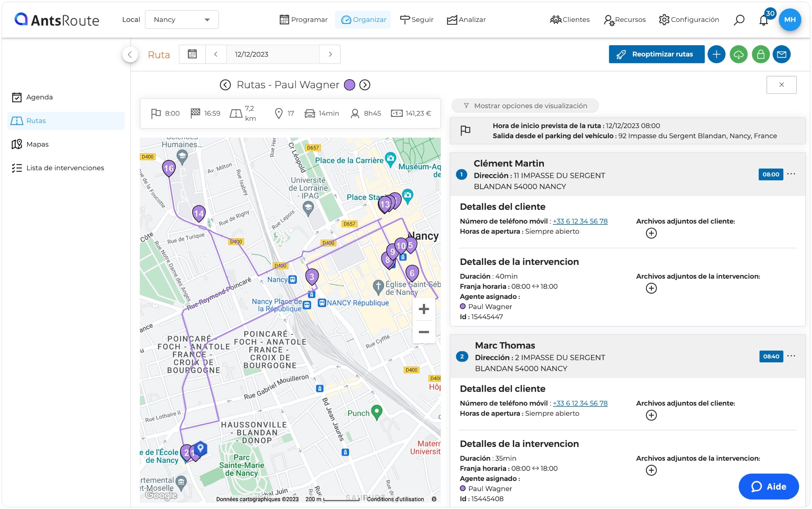Click the blue vehicle depot marker
This screenshot has height=509, width=812.
tap(200, 449)
